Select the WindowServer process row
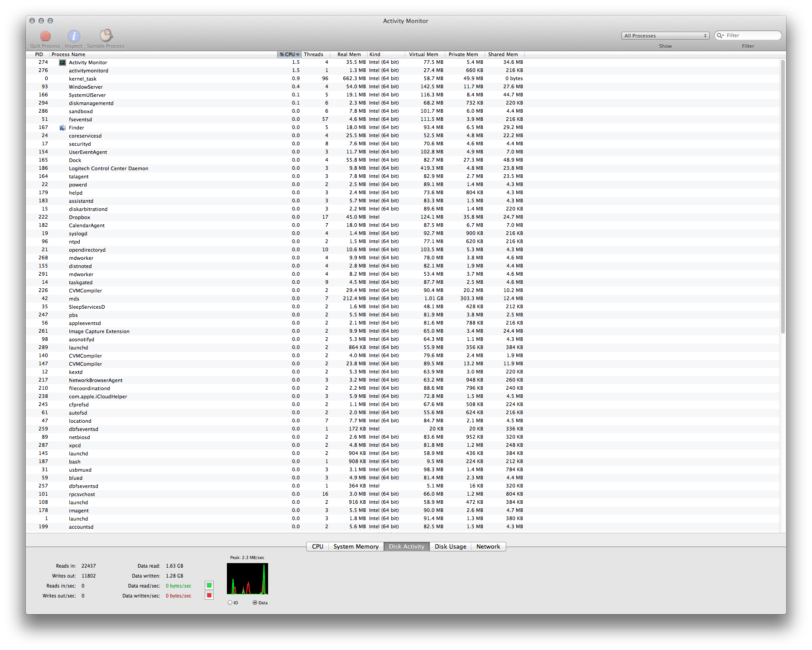Viewport: 812px width, 650px height. click(x=403, y=87)
